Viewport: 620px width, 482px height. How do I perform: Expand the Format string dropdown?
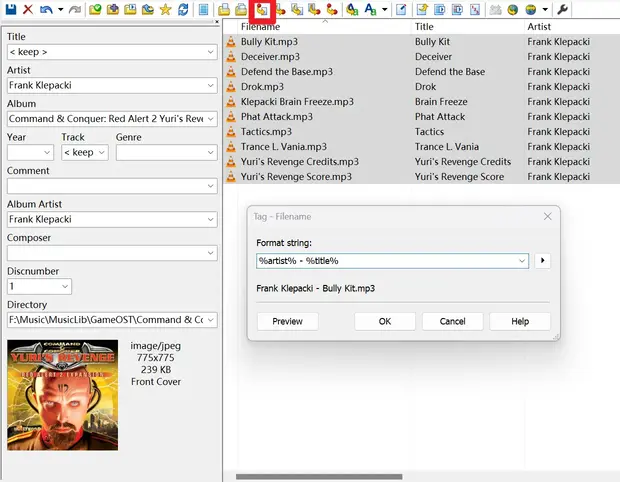click(522, 261)
